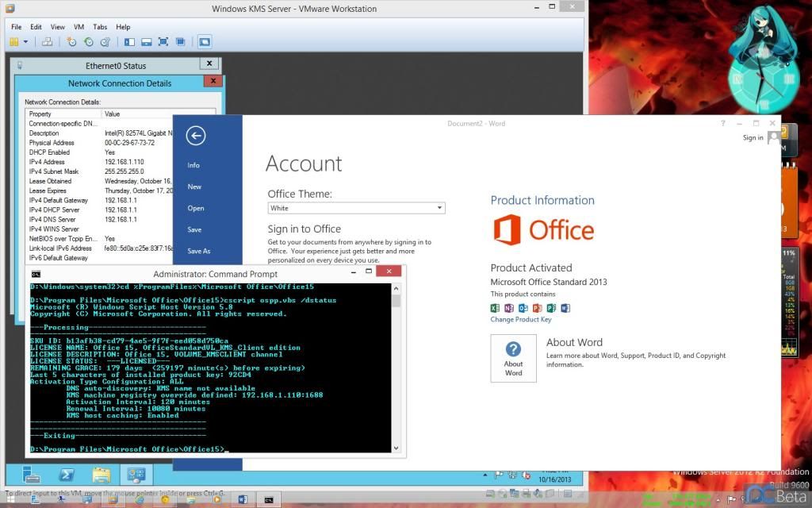This screenshot has height=508, width=812.
Task: Click the Start button on the host taskbar
Action: [x=10, y=500]
